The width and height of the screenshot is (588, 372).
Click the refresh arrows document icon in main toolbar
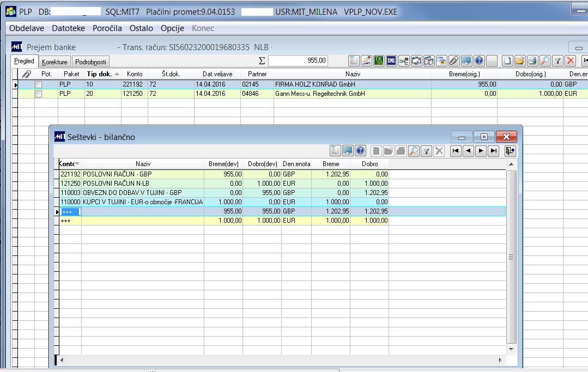416,60
